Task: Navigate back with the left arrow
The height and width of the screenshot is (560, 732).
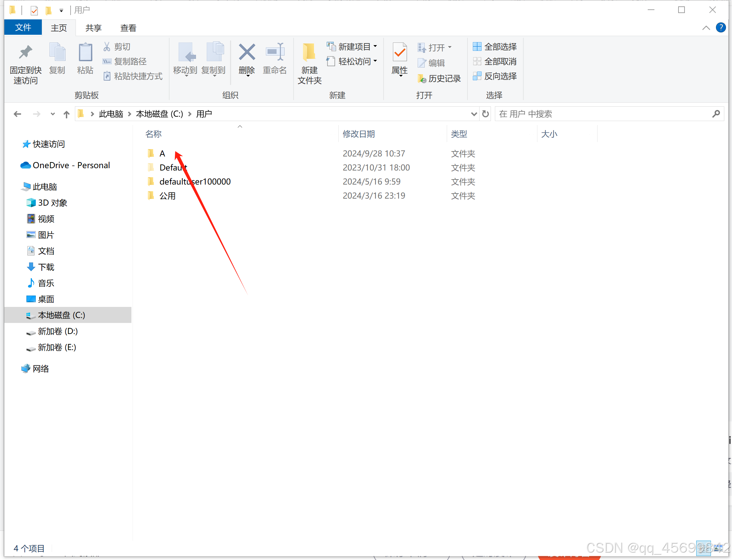Action: pyautogui.click(x=17, y=114)
